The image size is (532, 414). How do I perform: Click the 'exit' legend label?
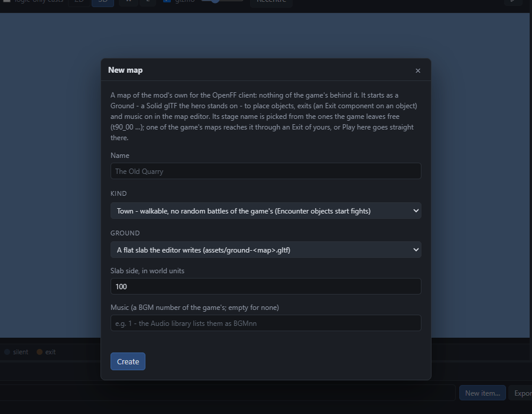50,352
